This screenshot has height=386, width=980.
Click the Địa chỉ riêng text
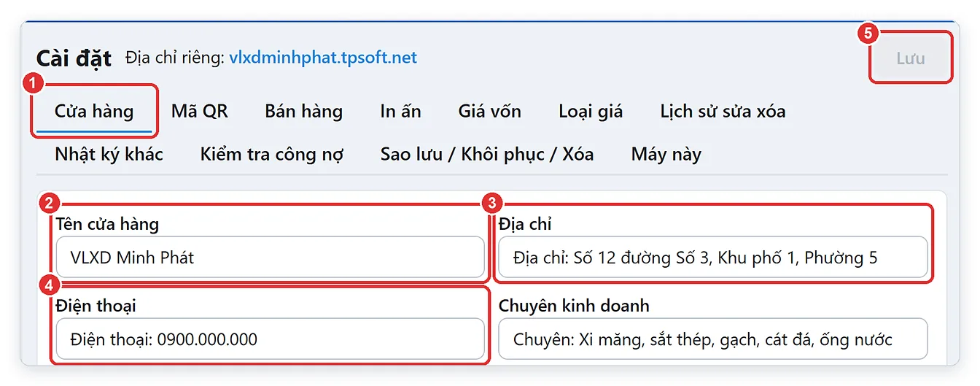[x=175, y=58]
